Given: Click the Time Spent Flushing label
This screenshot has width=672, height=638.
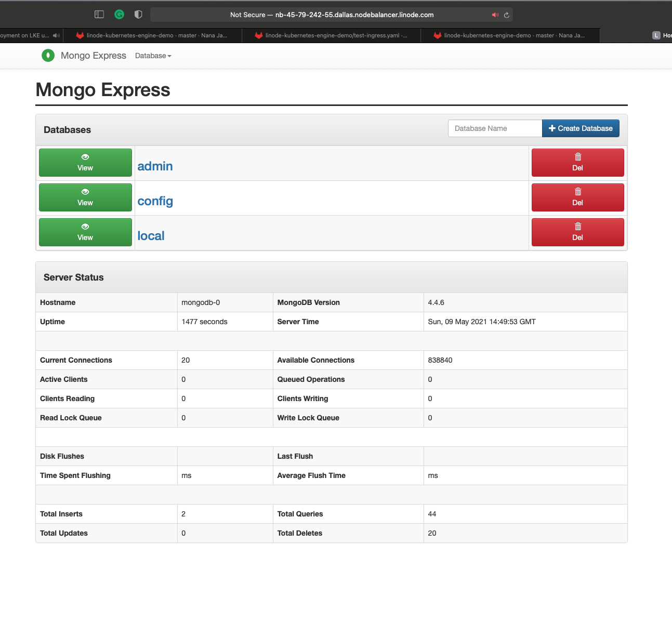Looking at the screenshot, I should (x=75, y=475).
